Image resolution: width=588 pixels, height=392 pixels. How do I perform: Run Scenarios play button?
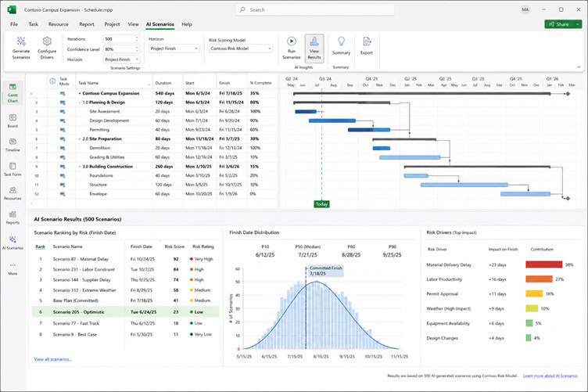292,41
